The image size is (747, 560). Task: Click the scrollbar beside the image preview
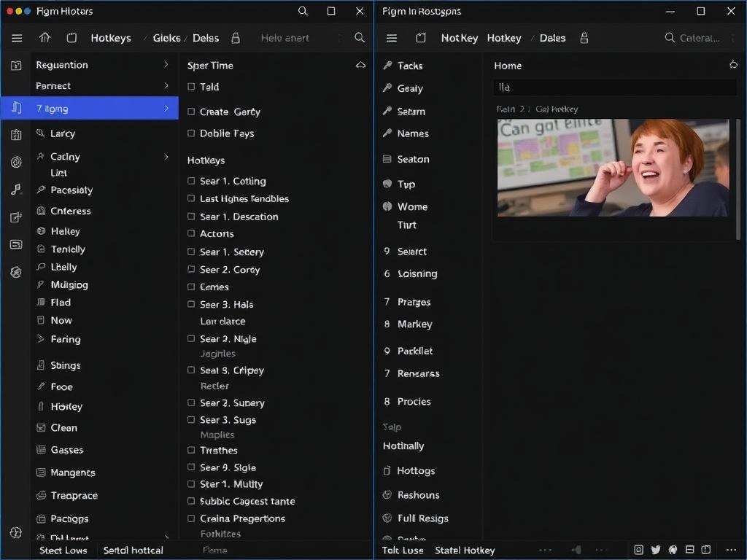point(738,179)
